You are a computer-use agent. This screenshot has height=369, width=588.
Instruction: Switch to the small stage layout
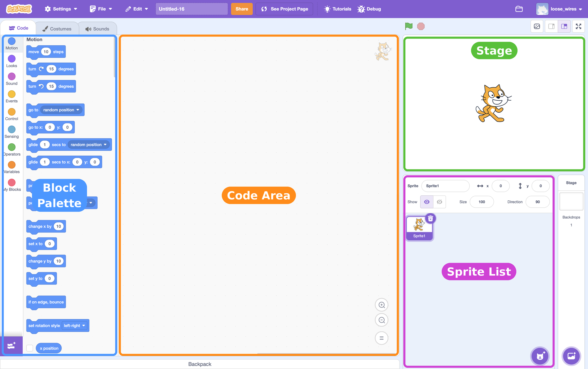point(552,26)
